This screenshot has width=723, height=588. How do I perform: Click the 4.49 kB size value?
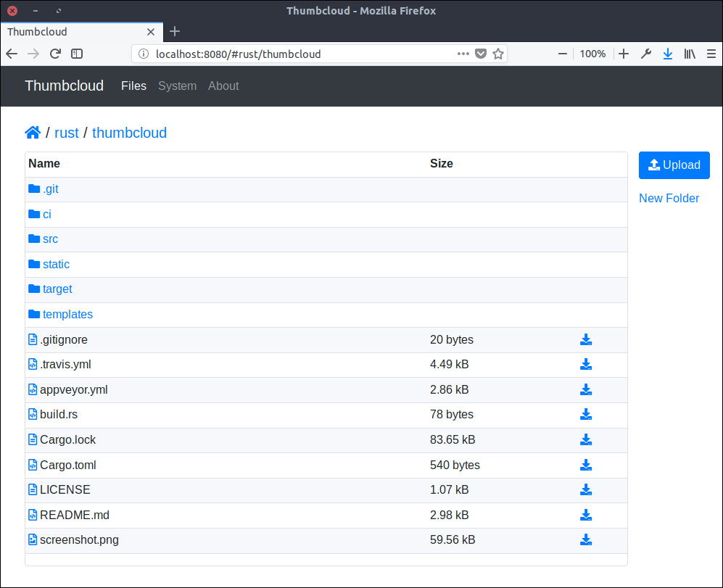pos(449,365)
